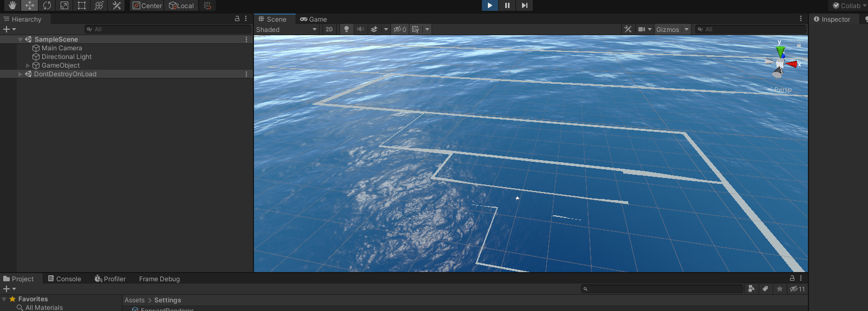The height and width of the screenshot is (311, 868).
Task: Expand the GameObject tree node
Action: (x=28, y=65)
